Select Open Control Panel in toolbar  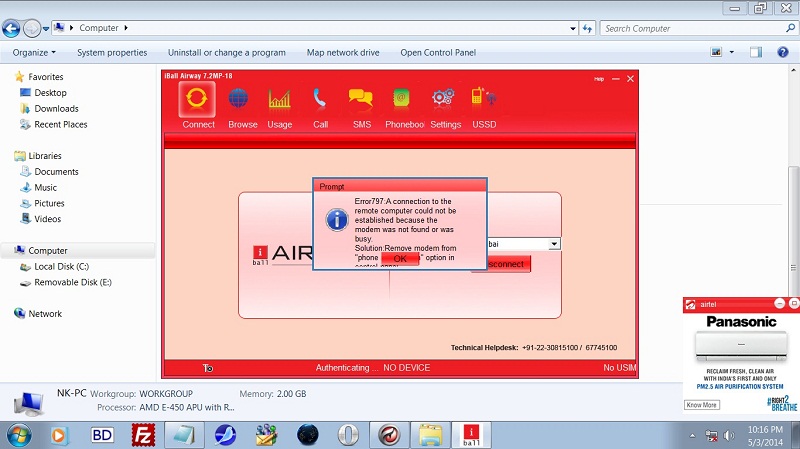438,52
